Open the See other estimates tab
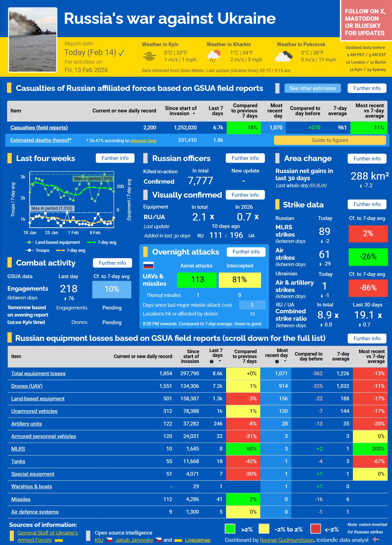The width and height of the screenshot is (392, 545). [x=312, y=88]
